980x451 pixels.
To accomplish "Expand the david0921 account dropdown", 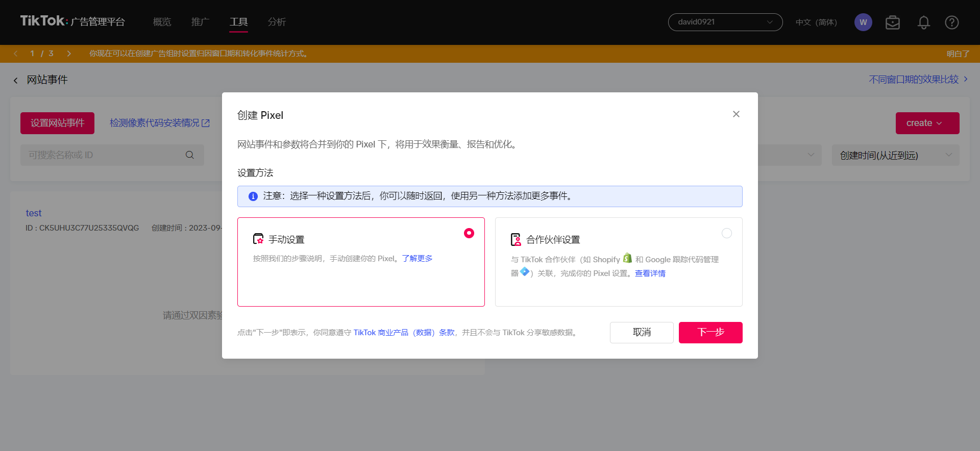I will (x=725, y=22).
